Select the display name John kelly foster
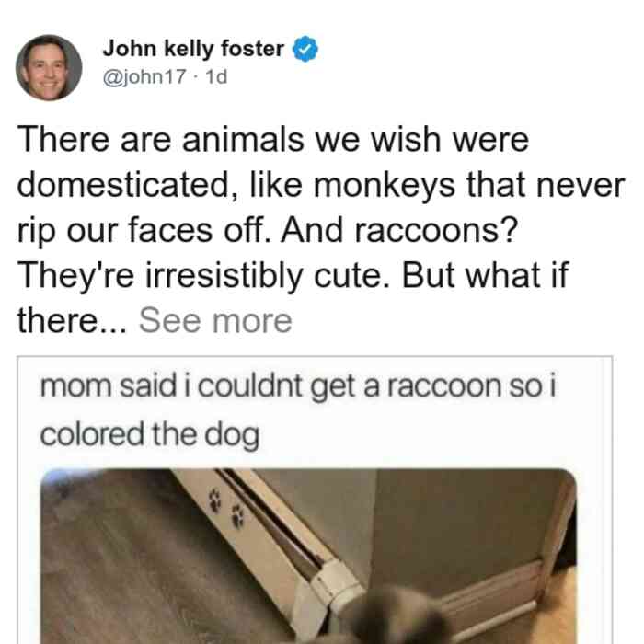644x644 pixels. (x=193, y=49)
